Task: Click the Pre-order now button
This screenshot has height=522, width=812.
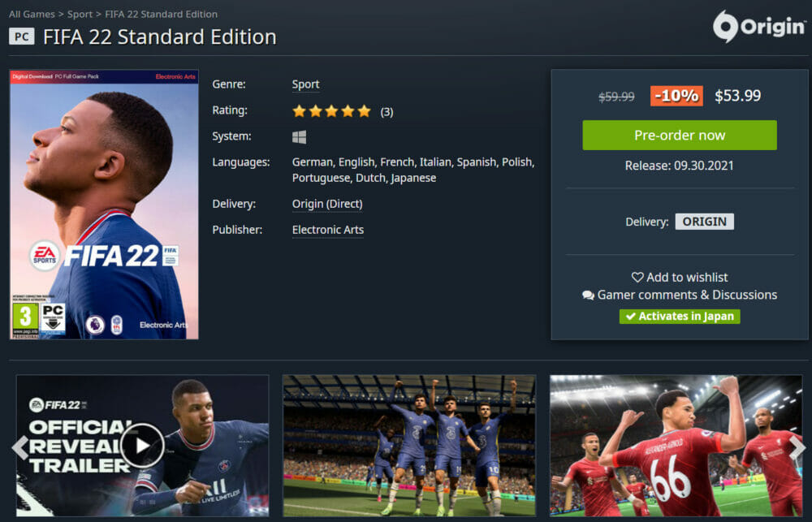Action: tap(680, 135)
